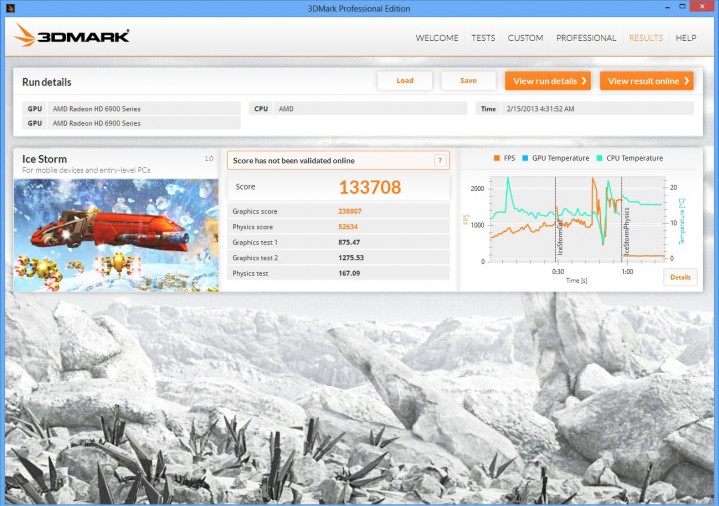
Task: Switch to the TESTS tab
Action: point(483,38)
